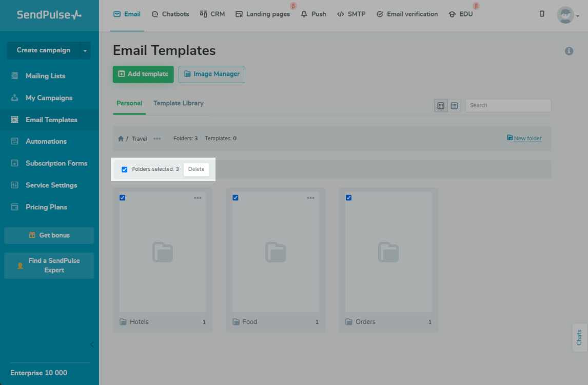Viewport: 588px width, 385px height.
Task: Click the Food folder name
Action: [x=250, y=322]
